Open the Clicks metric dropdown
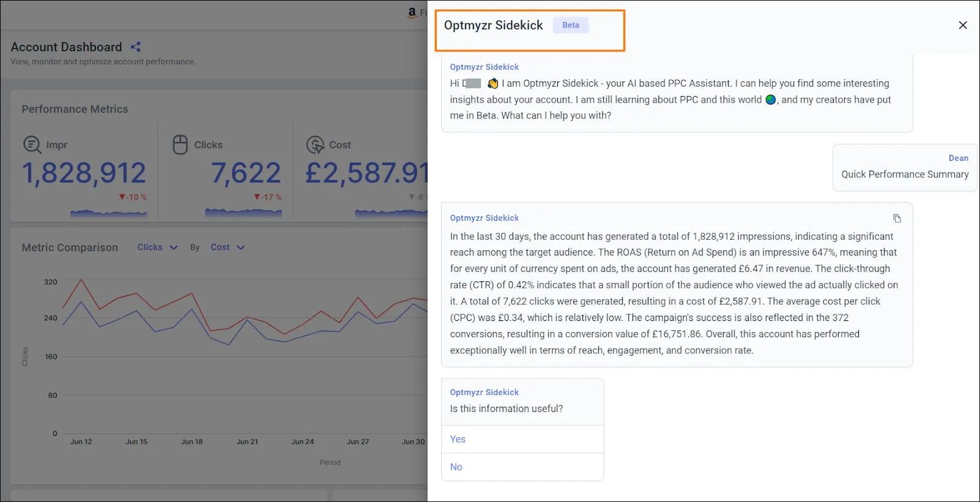This screenshot has height=502, width=980. click(x=157, y=248)
